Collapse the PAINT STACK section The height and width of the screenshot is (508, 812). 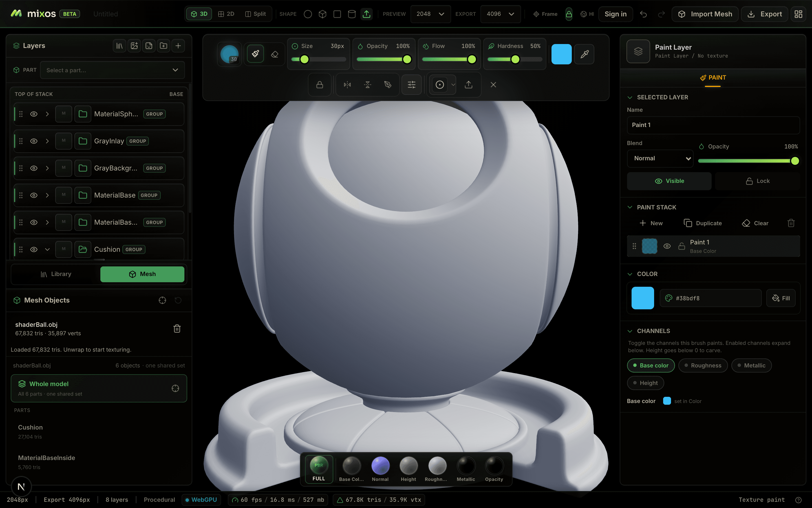click(630, 207)
